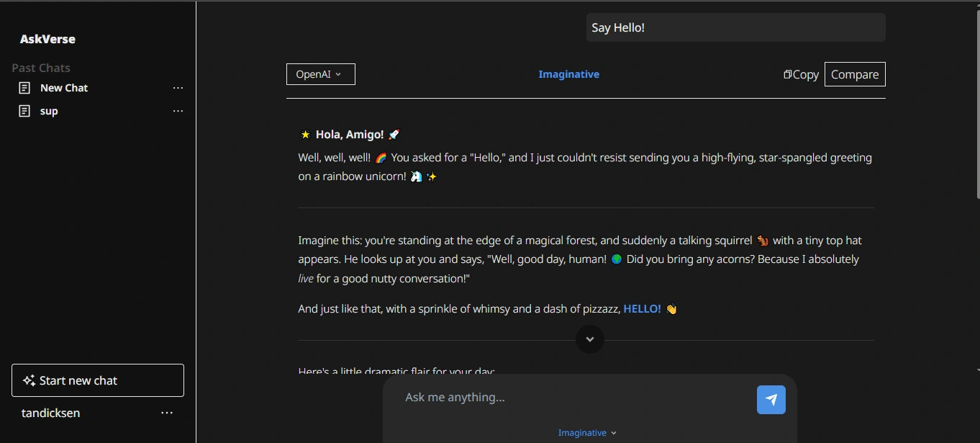Click the AskVerse logo title

tap(47, 39)
